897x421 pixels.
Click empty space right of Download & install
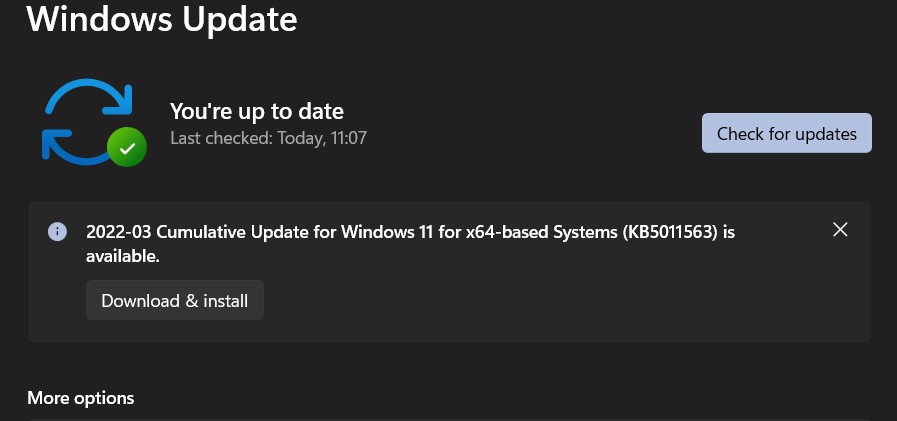tap(550, 300)
